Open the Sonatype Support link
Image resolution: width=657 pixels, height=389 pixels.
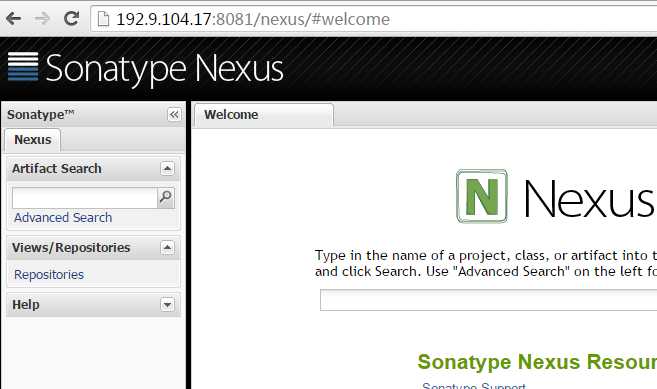pos(473,386)
